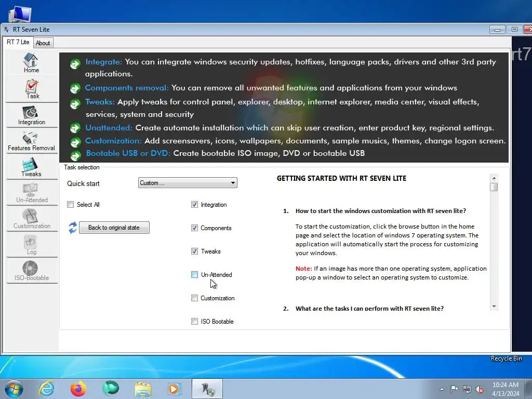Open the Home sidebar page
Viewport: 532px width, 399px height.
click(x=32, y=63)
